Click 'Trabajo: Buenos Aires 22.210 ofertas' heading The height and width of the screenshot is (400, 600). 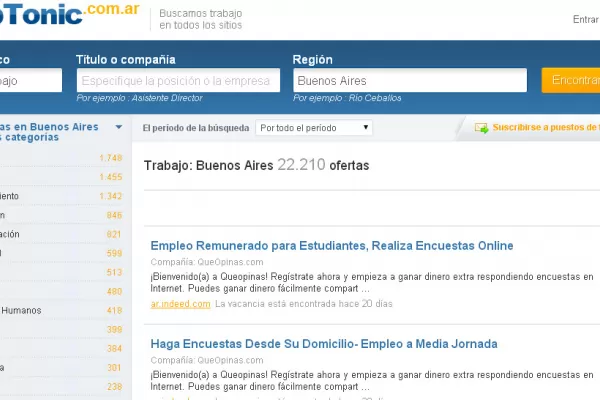tap(256, 165)
